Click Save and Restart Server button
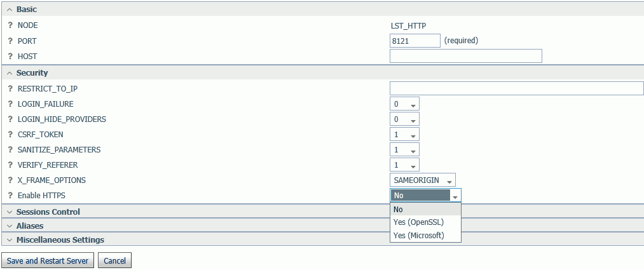This screenshot has height=270, width=644. (48, 260)
